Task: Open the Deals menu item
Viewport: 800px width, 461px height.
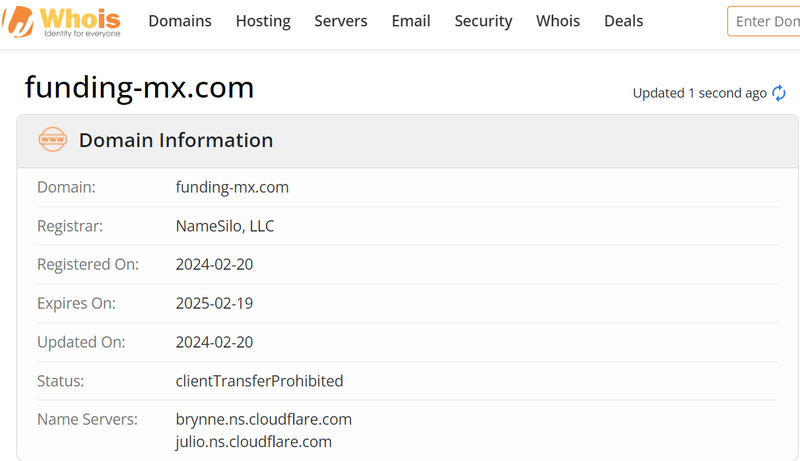Action: point(623,21)
